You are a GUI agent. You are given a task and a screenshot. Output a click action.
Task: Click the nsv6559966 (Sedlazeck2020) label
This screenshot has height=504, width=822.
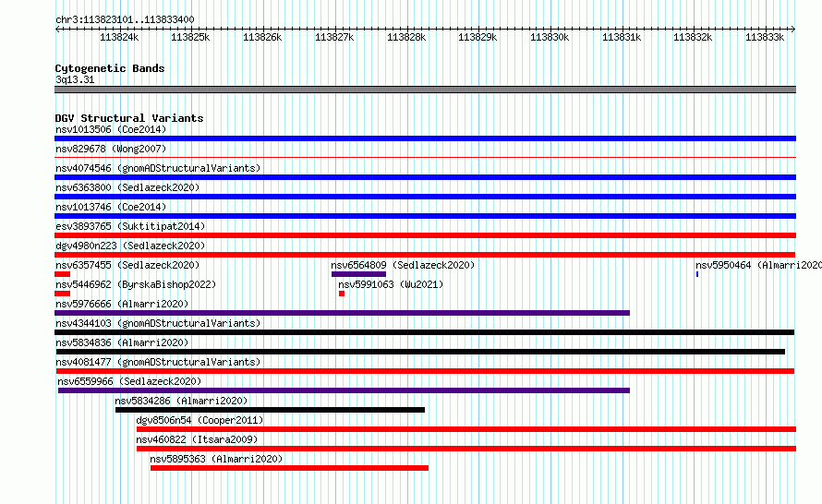click(x=129, y=381)
